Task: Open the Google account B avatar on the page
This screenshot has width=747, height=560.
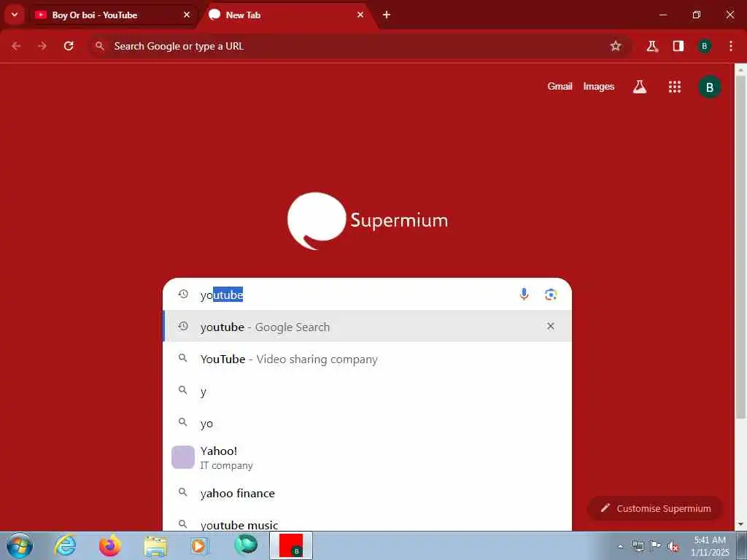Action: click(709, 87)
